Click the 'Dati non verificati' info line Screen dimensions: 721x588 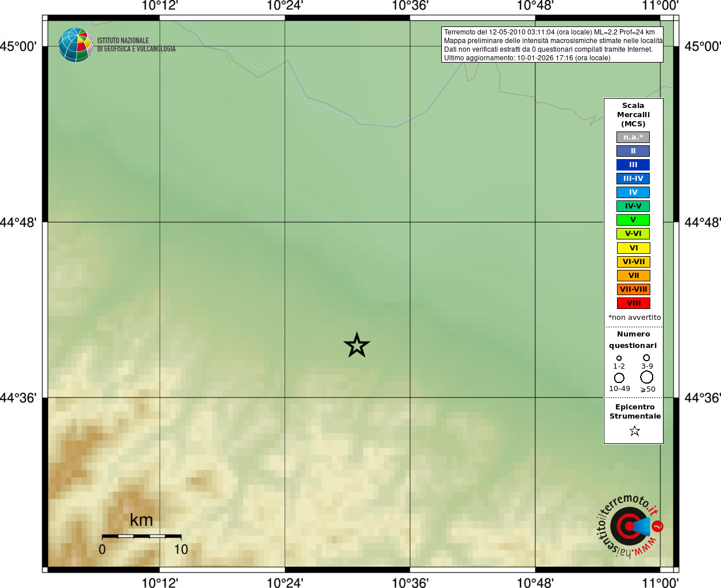548,49
